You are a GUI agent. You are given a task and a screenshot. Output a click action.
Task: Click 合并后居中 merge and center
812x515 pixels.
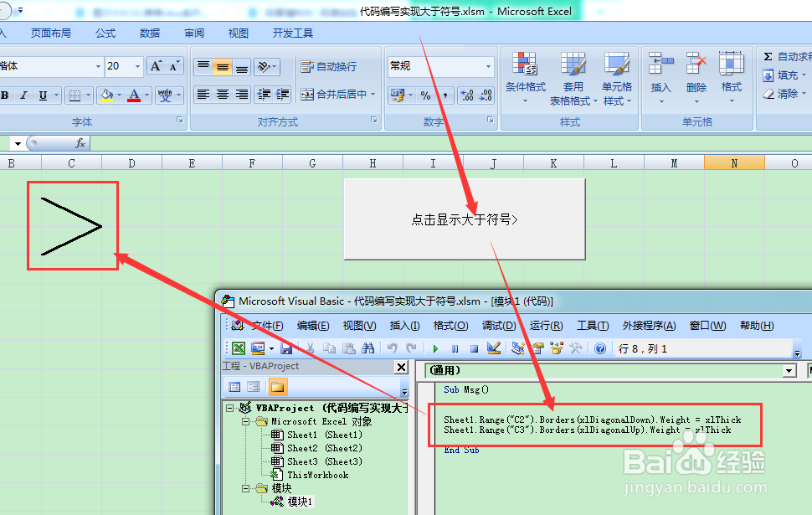pos(333,95)
